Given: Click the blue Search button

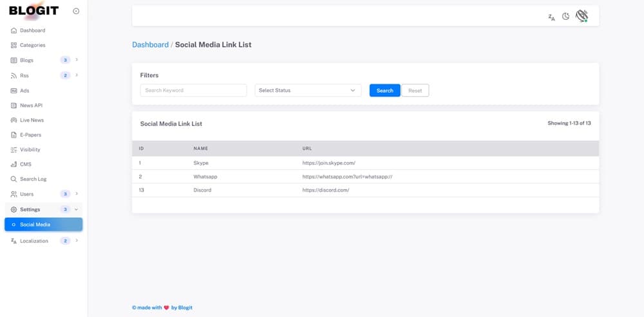Looking at the screenshot, I should pos(385,90).
